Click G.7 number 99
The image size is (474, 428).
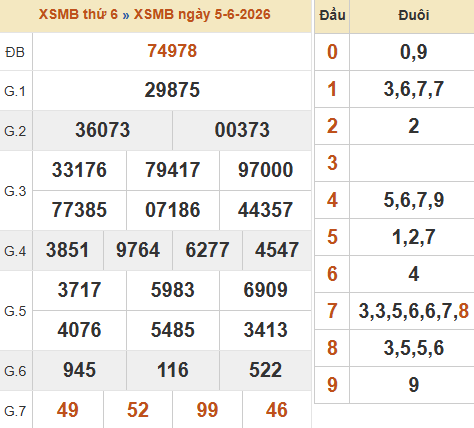coord(207,410)
